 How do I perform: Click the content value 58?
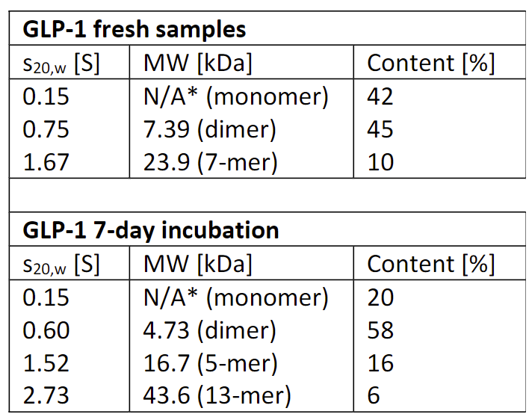(x=380, y=330)
